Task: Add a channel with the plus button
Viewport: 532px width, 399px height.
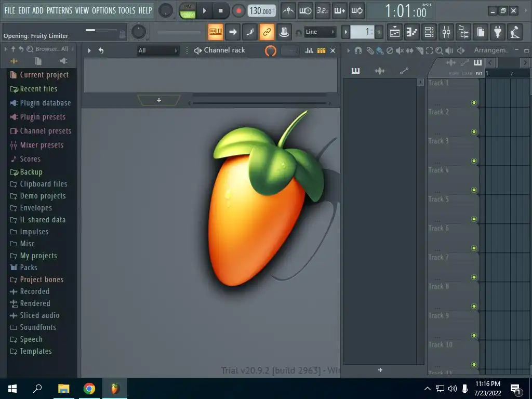Action: pyautogui.click(x=159, y=100)
